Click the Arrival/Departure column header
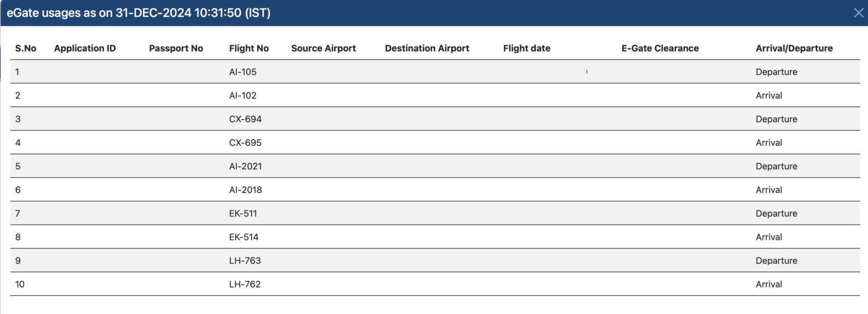868x314 pixels. tap(794, 49)
